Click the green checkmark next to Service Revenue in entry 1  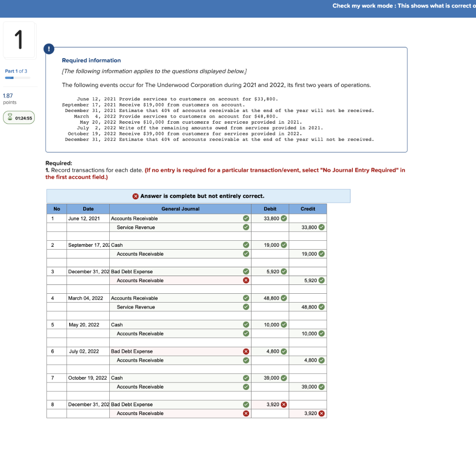[246, 227]
